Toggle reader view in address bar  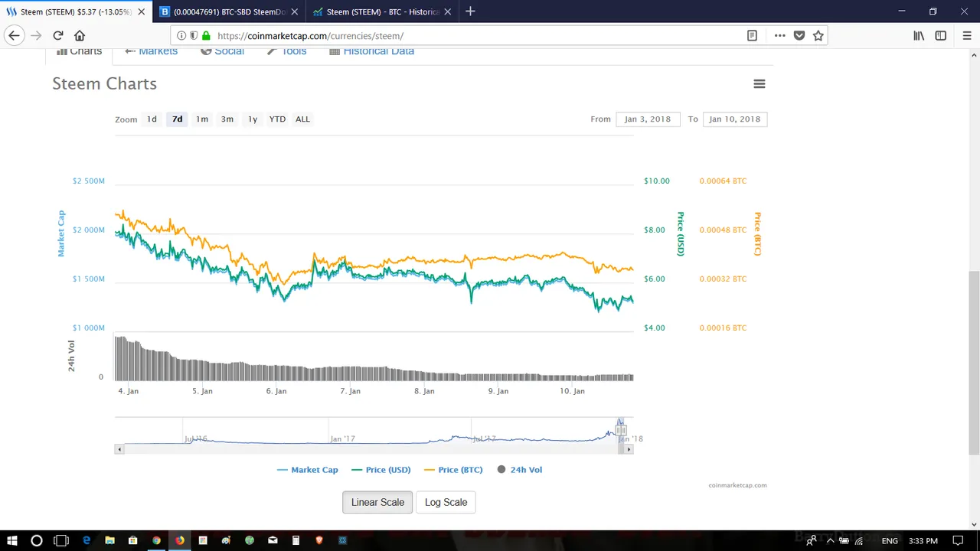click(753, 35)
